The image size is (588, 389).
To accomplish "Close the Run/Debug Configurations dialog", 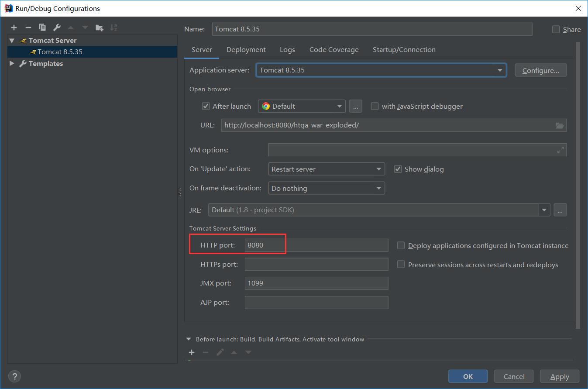I will (x=578, y=8).
